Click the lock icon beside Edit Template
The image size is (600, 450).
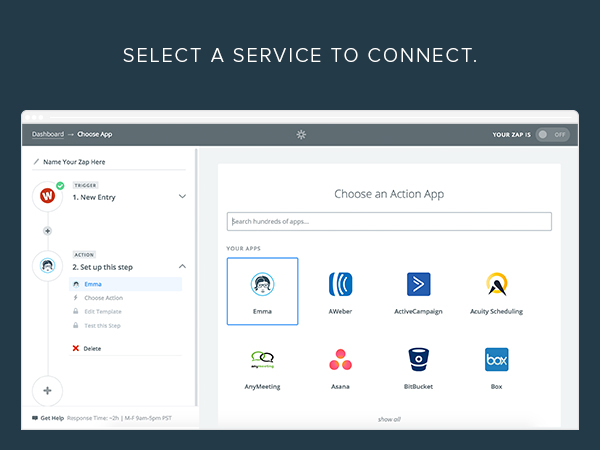point(76,311)
